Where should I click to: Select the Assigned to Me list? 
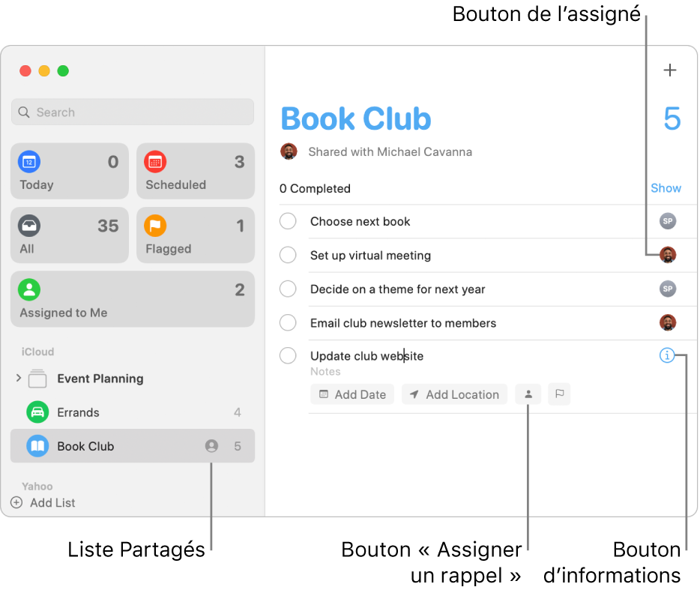(133, 299)
